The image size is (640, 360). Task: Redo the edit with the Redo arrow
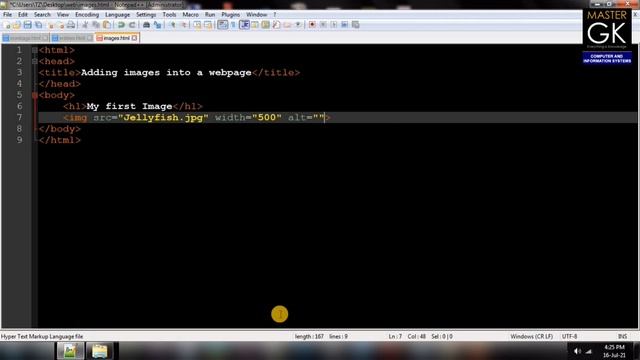point(132,25)
